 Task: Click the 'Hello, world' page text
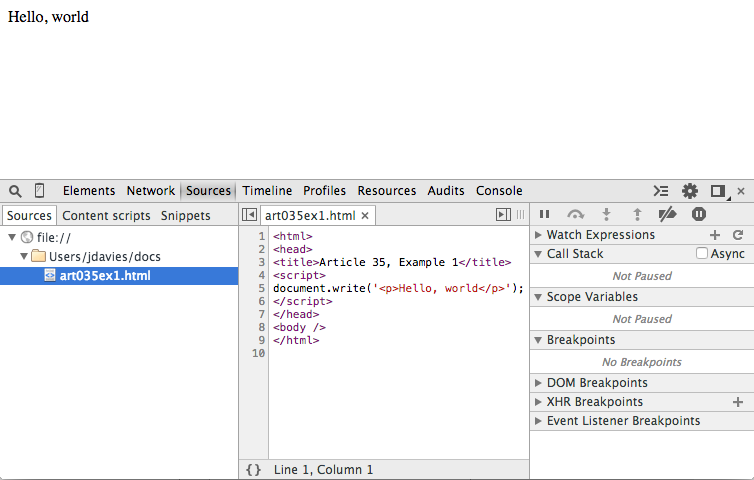[48, 17]
